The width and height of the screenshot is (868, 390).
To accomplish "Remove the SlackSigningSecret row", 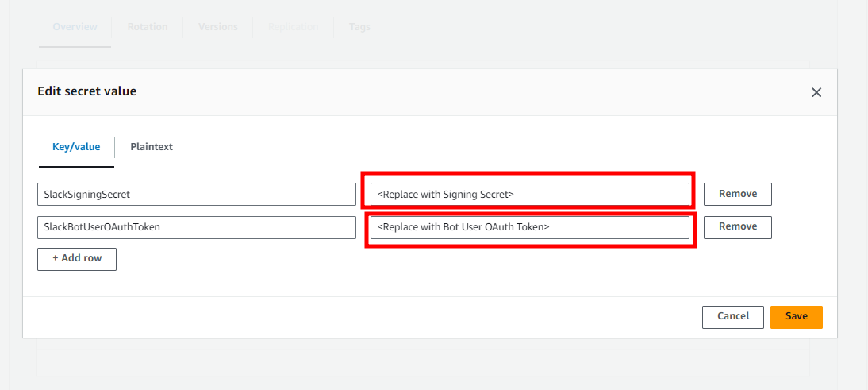I will click(x=737, y=194).
